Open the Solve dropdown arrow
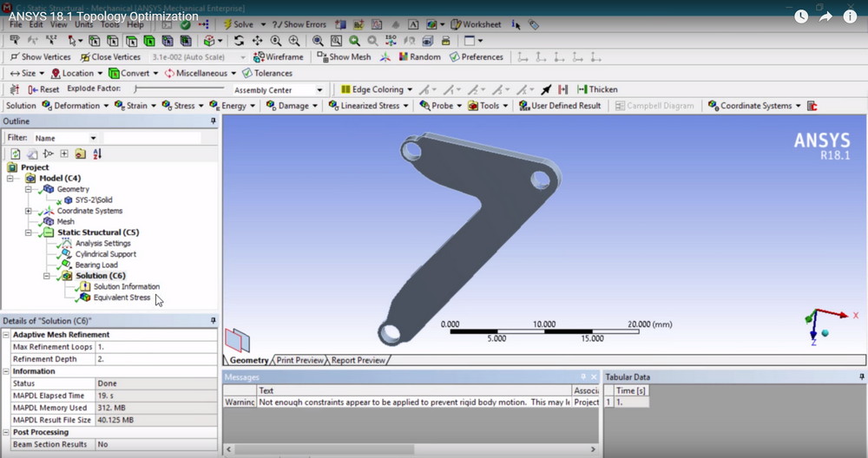The width and height of the screenshot is (868, 458). tap(263, 24)
